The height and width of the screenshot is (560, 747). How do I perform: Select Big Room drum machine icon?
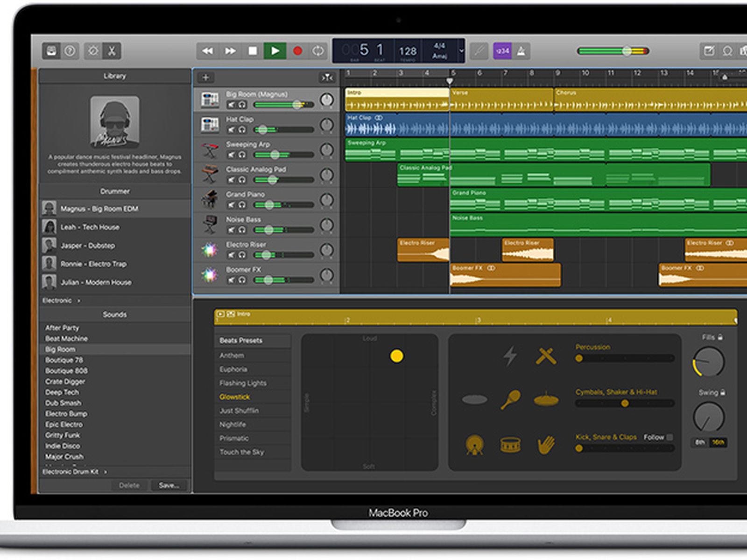(210, 99)
